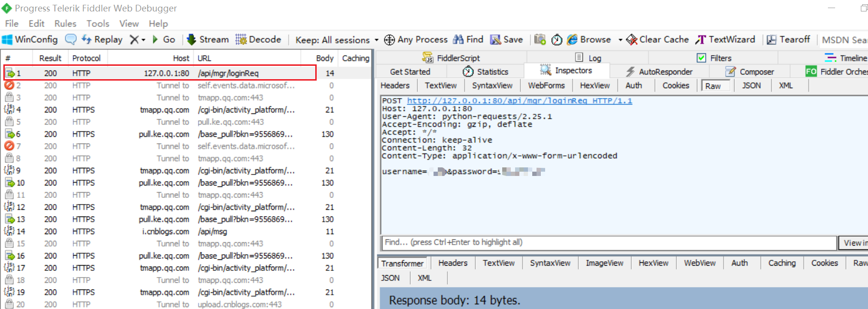Open the Keep: All sessions dropdown
This screenshot has width=868, height=309.
[x=337, y=40]
